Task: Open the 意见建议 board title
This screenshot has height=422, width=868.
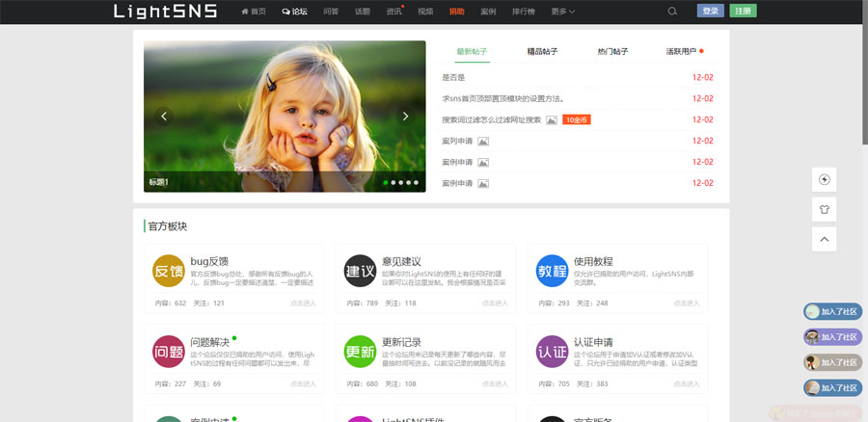Action: click(401, 262)
